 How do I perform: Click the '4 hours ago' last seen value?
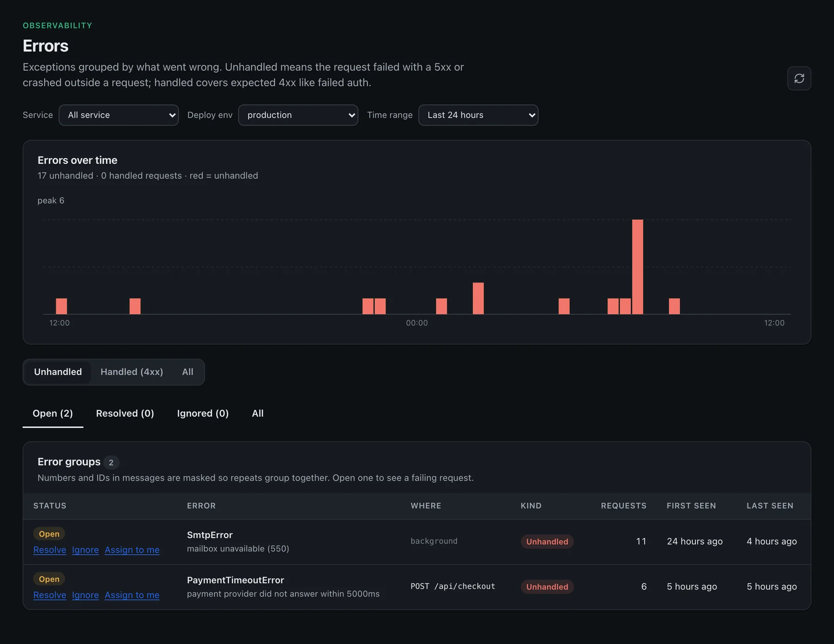click(x=771, y=541)
